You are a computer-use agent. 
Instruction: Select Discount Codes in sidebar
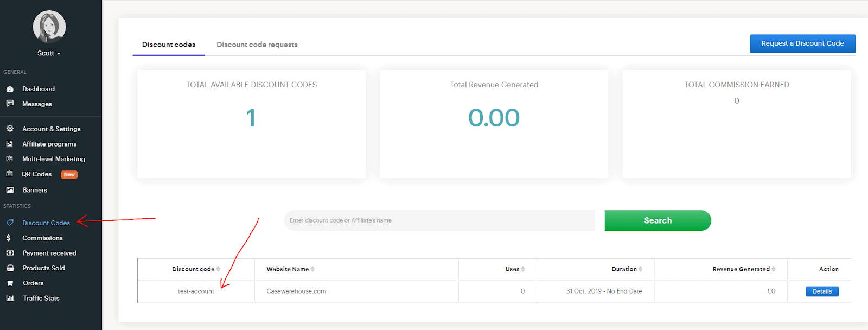[46, 223]
